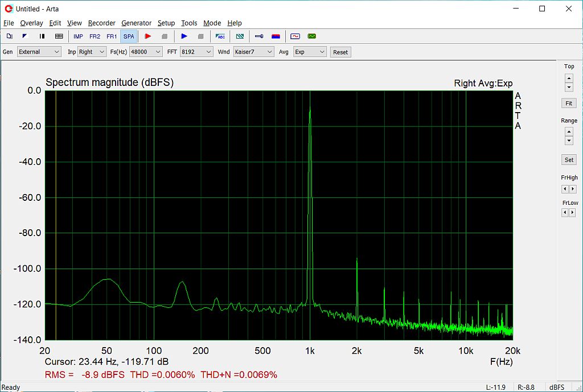Click the Spectrum magnitude (dBFS) title

click(110, 82)
